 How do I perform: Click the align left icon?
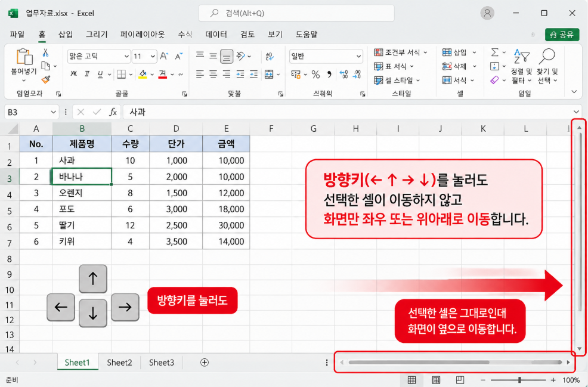pyautogui.click(x=200, y=75)
